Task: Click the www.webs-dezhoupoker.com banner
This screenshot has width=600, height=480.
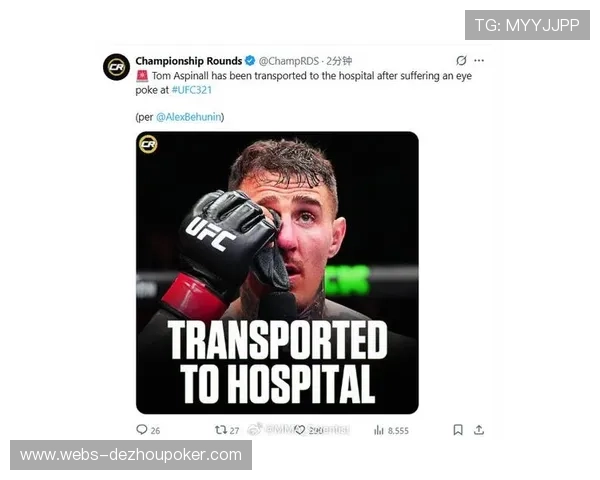Action: [x=131, y=455]
